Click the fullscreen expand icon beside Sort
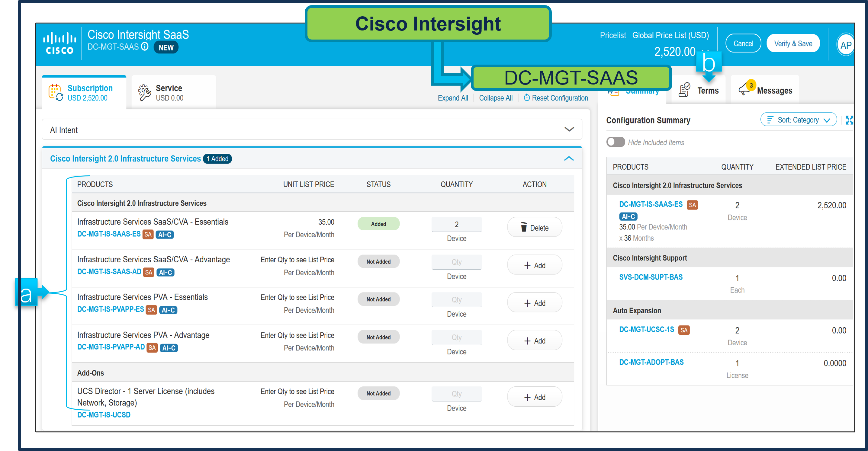This screenshot has width=868, height=451. tap(849, 120)
